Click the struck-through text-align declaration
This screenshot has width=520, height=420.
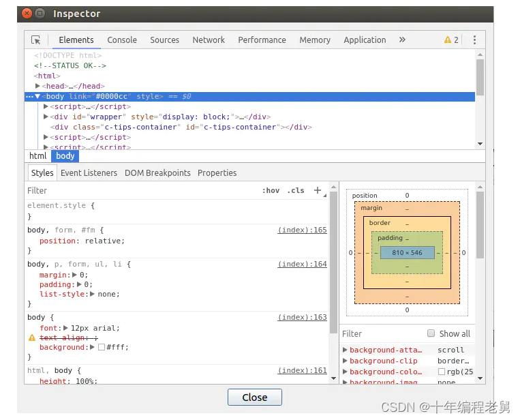[69, 337]
